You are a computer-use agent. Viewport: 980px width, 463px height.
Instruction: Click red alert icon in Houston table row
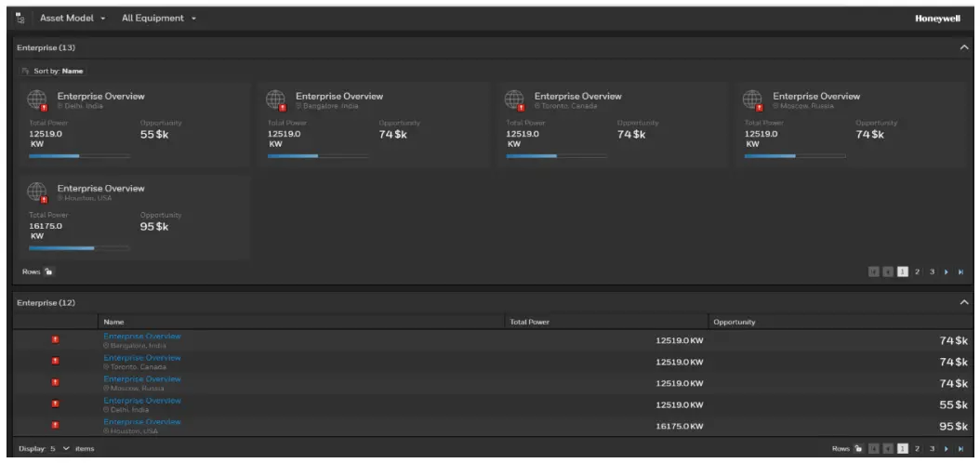55,426
